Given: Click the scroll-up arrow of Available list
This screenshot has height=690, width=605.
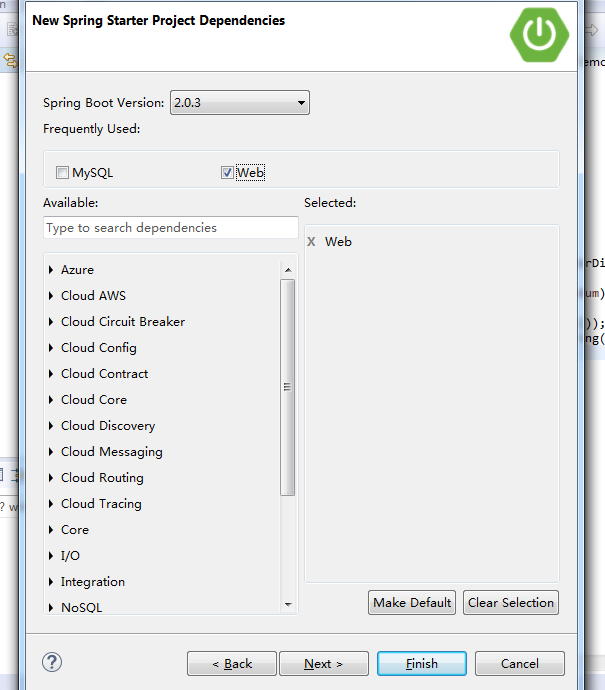Looking at the screenshot, I should point(288,270).
